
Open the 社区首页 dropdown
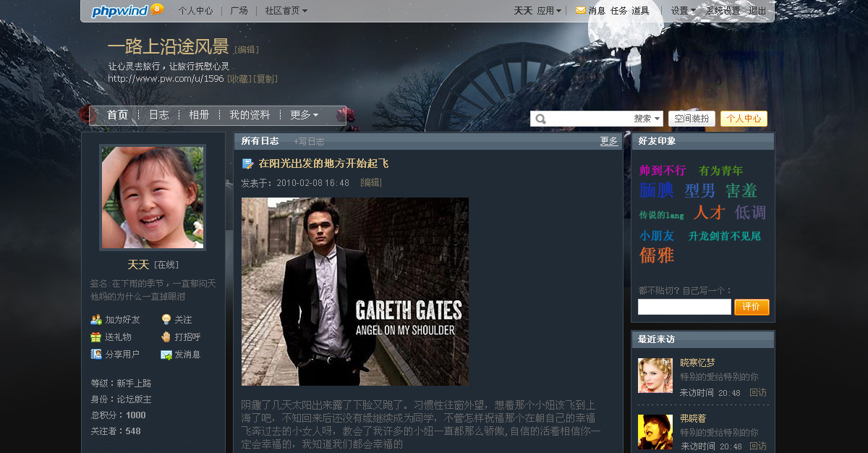coord(286,11)
